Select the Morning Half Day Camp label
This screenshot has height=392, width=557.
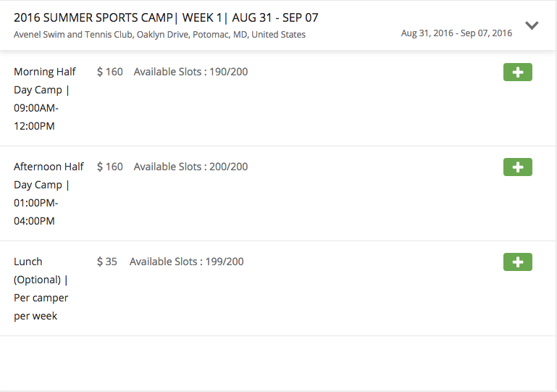pyautogui.click(x=44, y=81)
